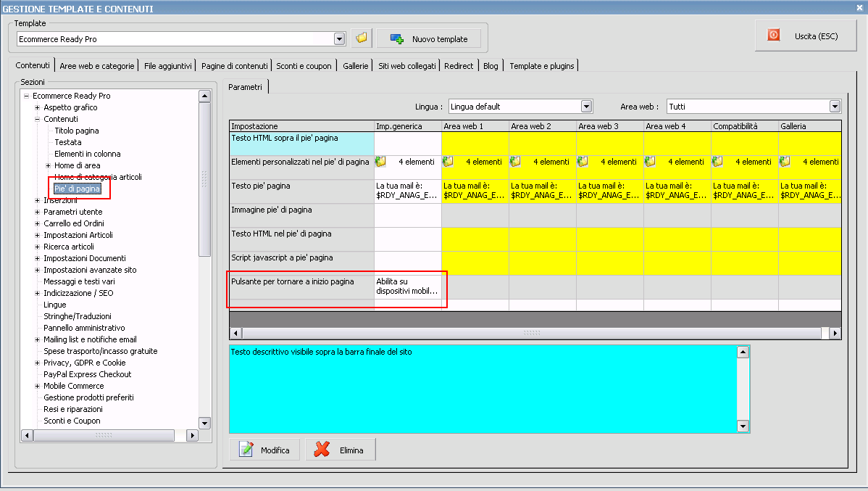Click the grid horizontal scroll left arrow
This screenshot has height=491, width=868.
click(x=235, y=333)
